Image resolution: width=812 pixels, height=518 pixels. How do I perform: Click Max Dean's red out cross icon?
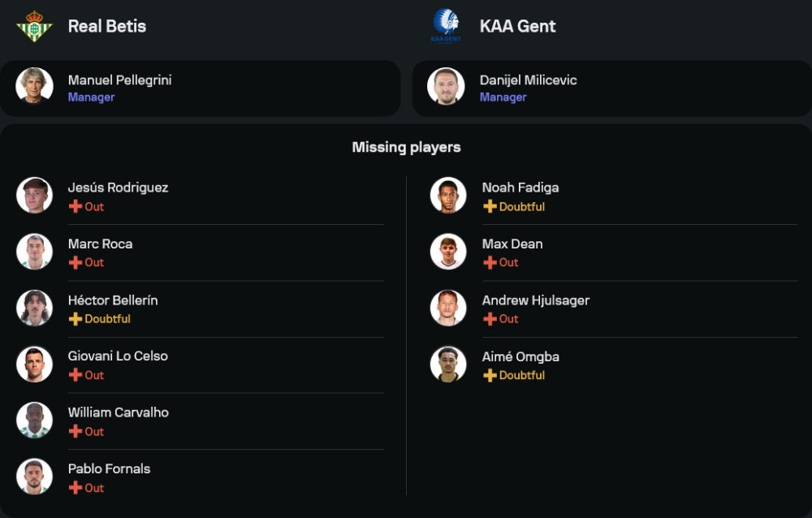(490, 262)
